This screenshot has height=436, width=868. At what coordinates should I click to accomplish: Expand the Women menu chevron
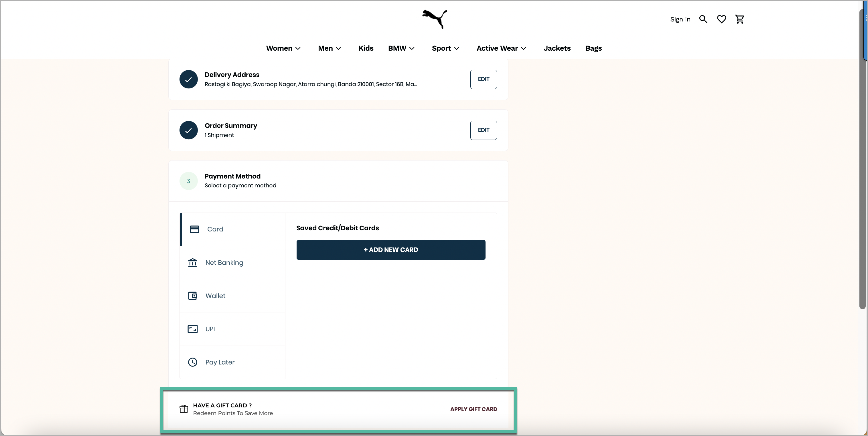click(298, 48)
